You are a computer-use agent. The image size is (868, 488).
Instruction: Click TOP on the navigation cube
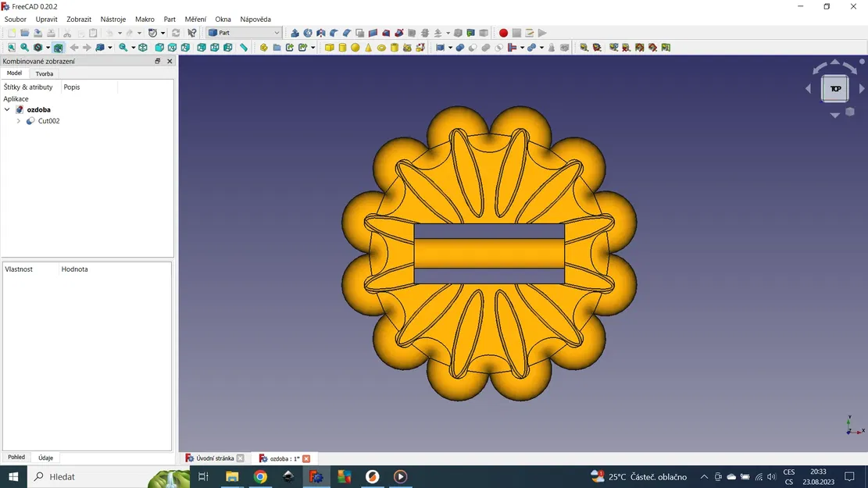coord(834,88)
